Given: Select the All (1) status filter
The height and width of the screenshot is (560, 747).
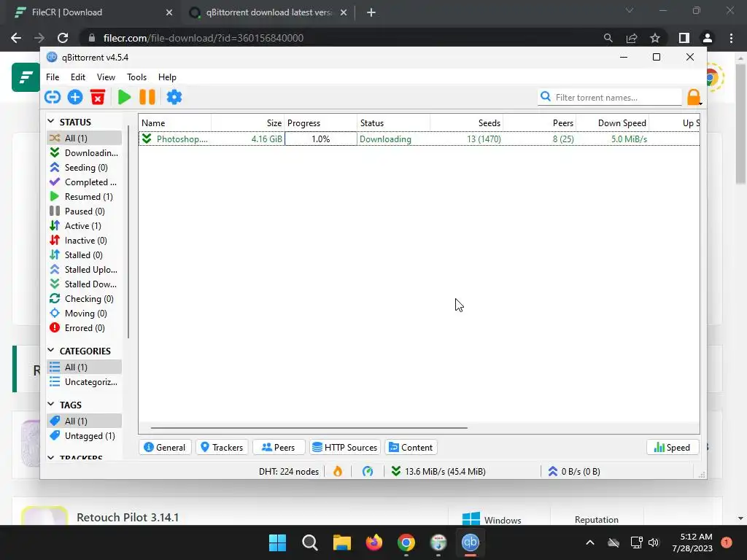Looking at the screenshot, I should pos(85,138).
